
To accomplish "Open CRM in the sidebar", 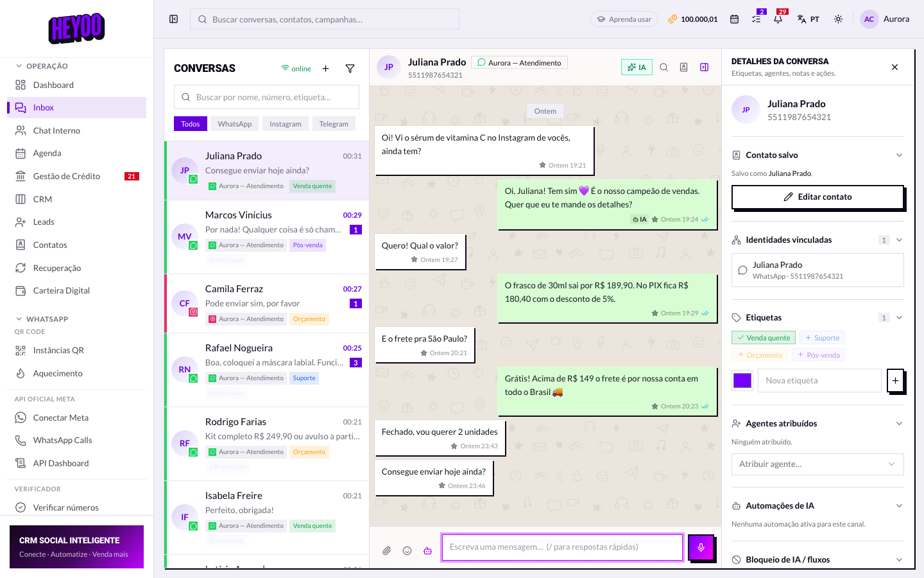I will [x=76, y=199].
